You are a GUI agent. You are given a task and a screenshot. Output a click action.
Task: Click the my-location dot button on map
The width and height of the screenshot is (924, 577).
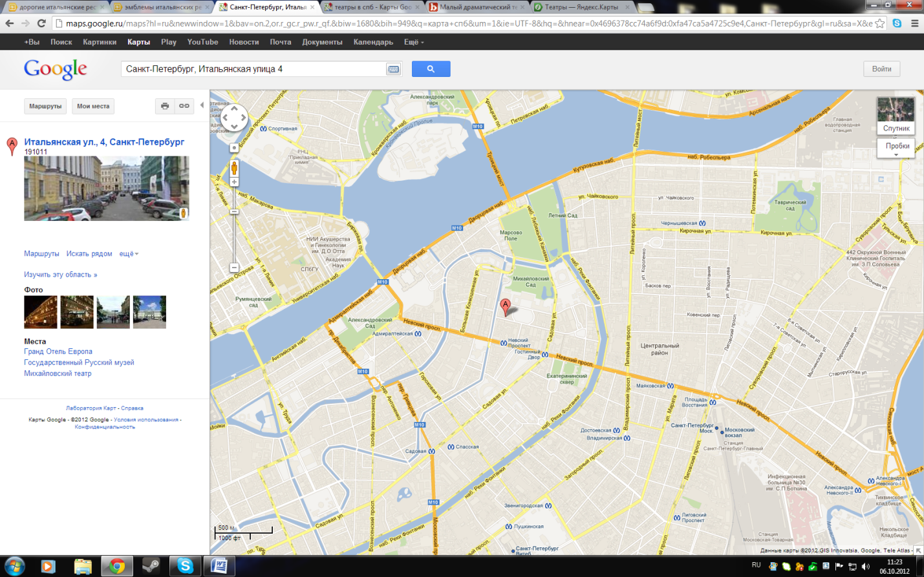(x=234, y=148)
